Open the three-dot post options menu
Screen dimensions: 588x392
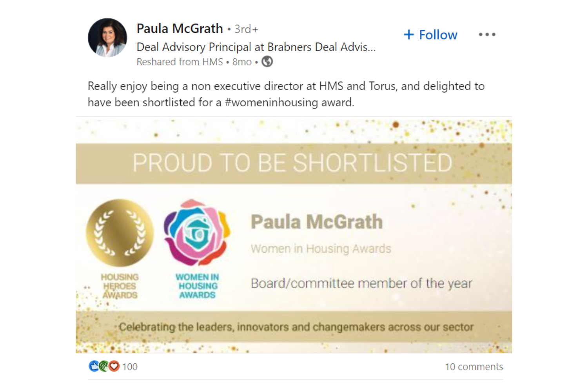pyautogui.click(x=487, y=34)
